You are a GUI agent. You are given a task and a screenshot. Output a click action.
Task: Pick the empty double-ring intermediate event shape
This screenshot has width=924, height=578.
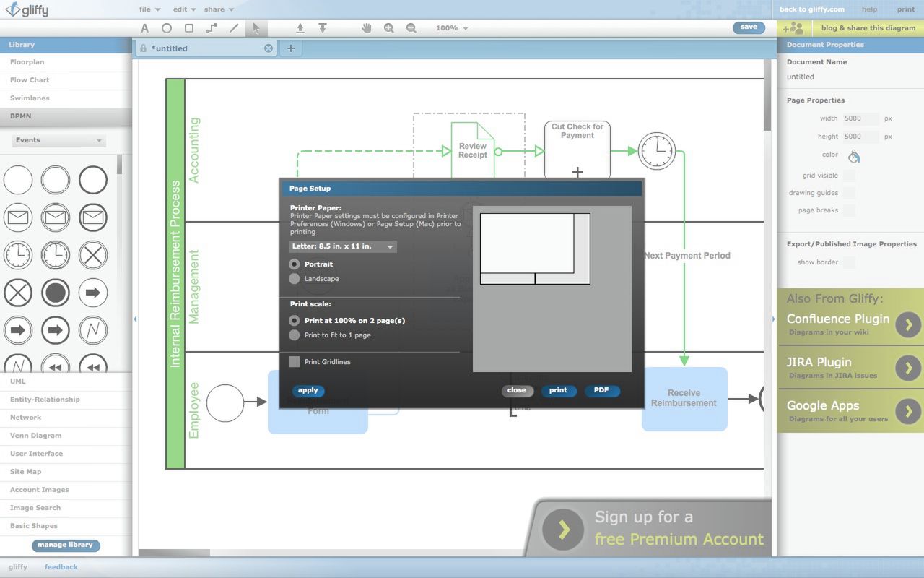pos(56,180)
